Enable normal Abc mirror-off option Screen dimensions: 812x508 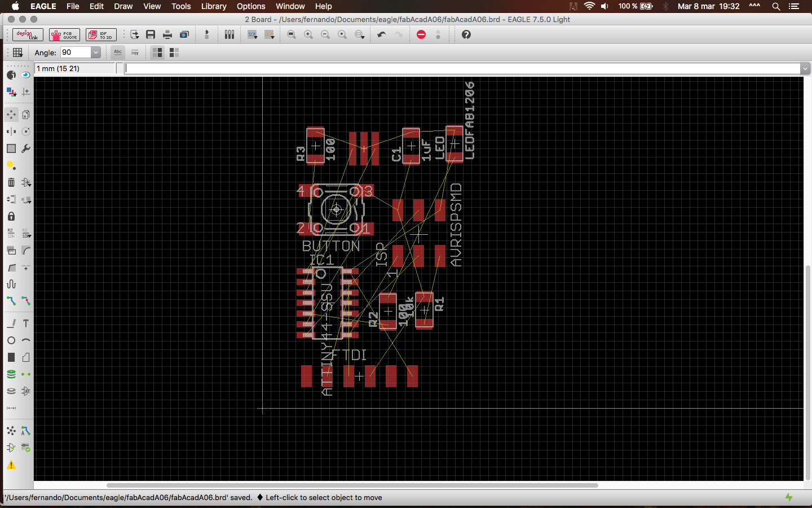(x=118, y=52)
